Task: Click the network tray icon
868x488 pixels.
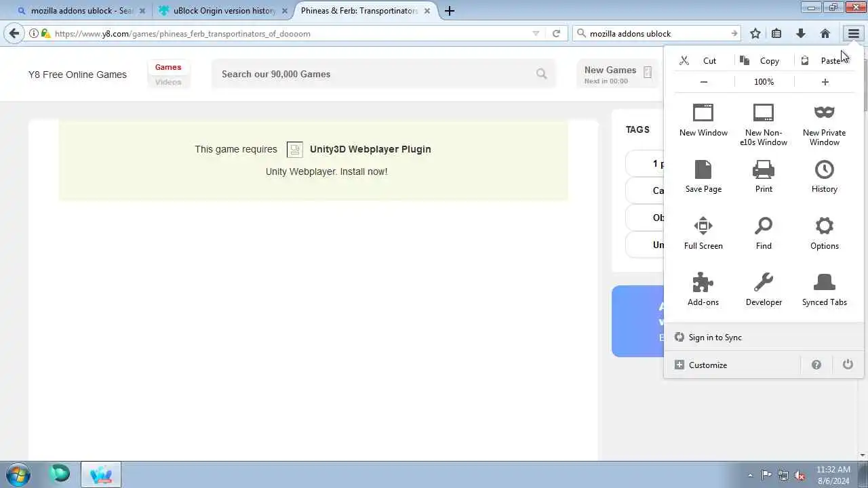Action: click(783, 475)
